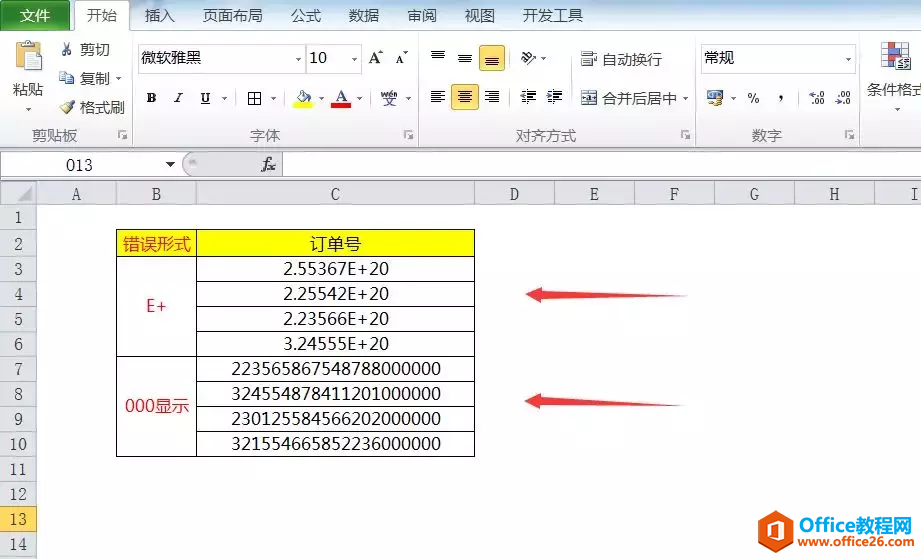Image resolution: width=921 pixels, height=559 pixels.
Task: Select cell containing 2.55367E+20
Action: [335, 269]
